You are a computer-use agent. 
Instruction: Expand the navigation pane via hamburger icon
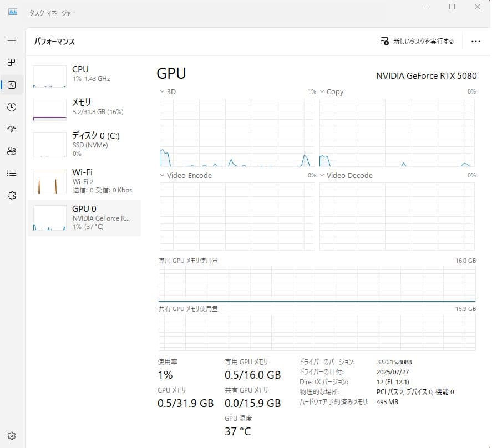12,40
